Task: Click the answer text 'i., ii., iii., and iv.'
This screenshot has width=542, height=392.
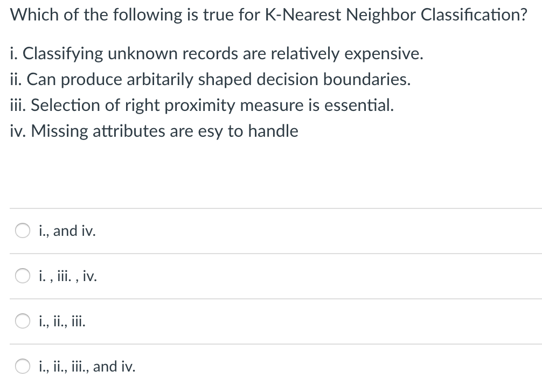Action: click(x=86, y=367)
